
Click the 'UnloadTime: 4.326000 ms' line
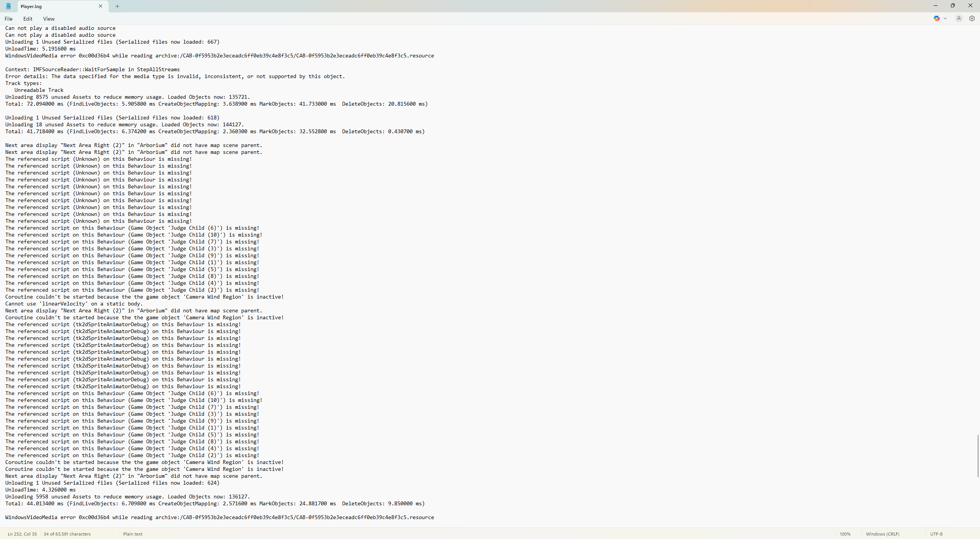41,490
